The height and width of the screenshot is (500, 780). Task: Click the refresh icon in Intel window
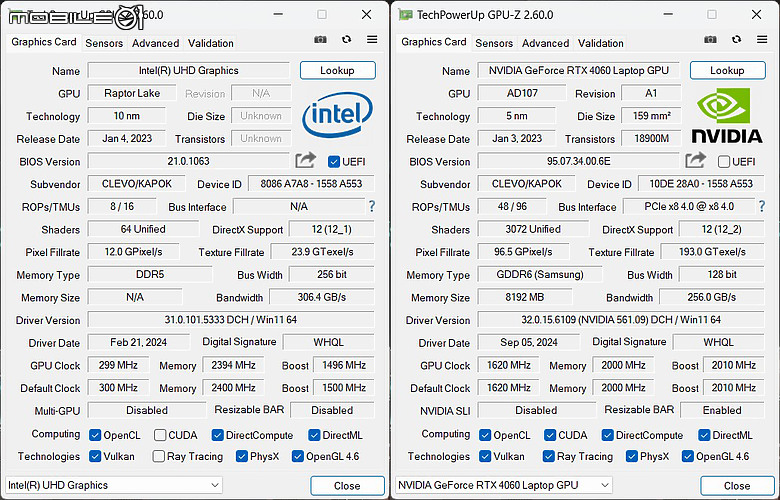point(347,39)
